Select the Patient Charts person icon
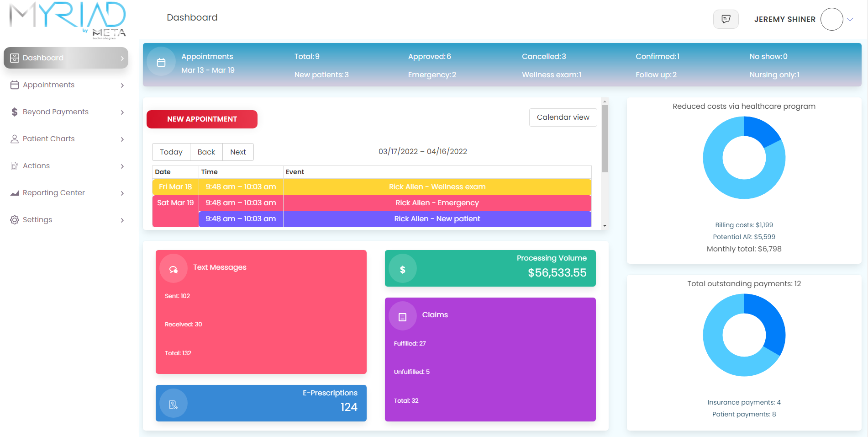 pos(14,139)
